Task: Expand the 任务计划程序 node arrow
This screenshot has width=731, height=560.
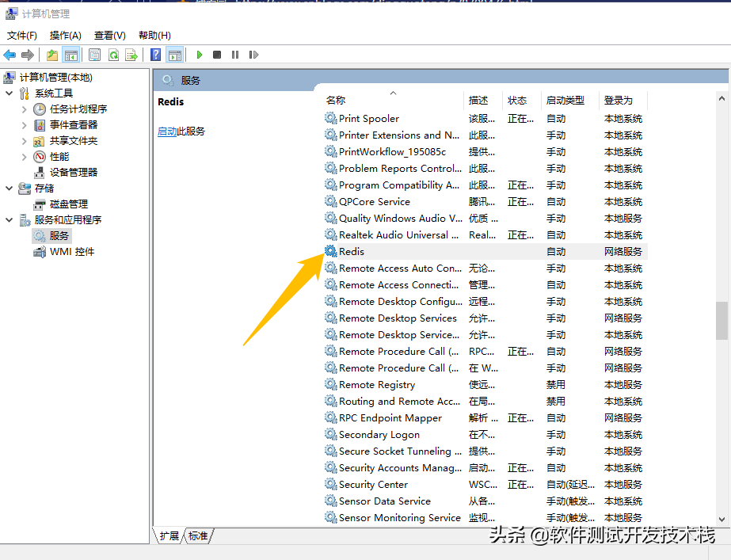Action: [25, 109]
